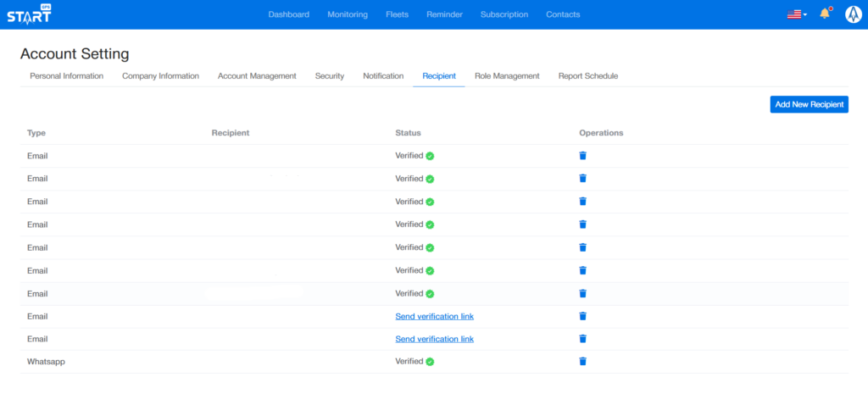This screenshot has height=410, width=868.
Task: Delete the Whatsapp recipient
Action: point(582,362)
